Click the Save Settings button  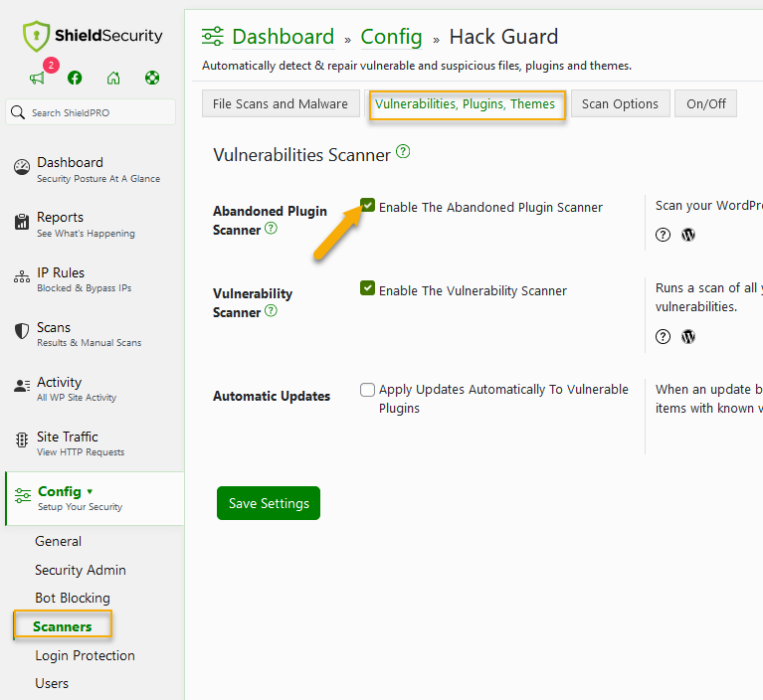pos(269,503)
